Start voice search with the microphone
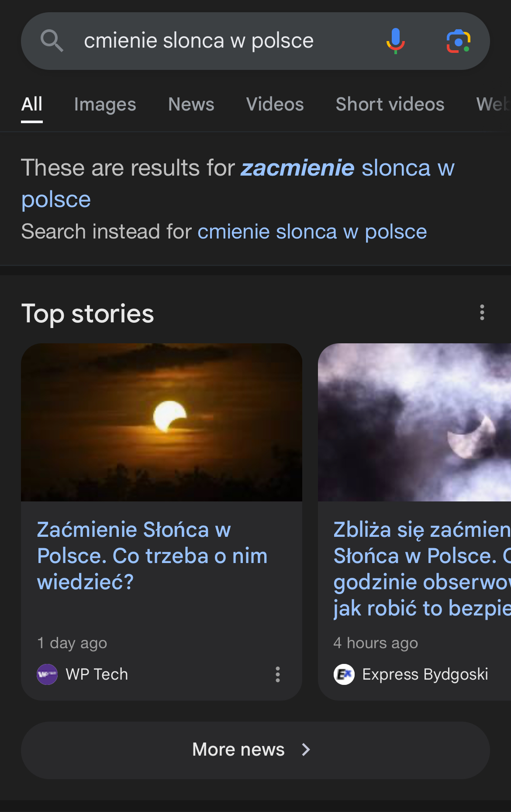 tap(395, 41)
